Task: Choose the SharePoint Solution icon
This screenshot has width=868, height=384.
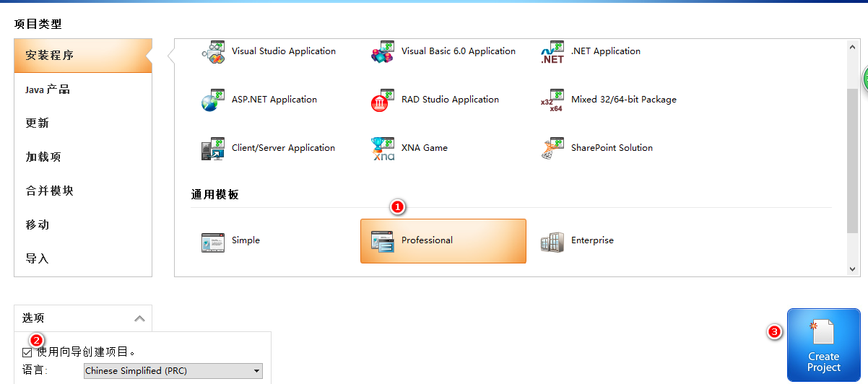Action: click(x=552, y=149)
